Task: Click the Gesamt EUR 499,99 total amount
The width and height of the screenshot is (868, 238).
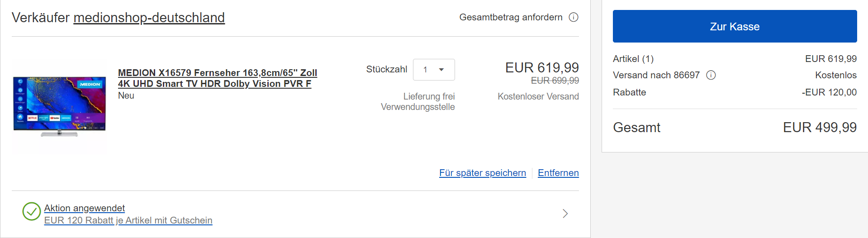Action: click(820, 128)
